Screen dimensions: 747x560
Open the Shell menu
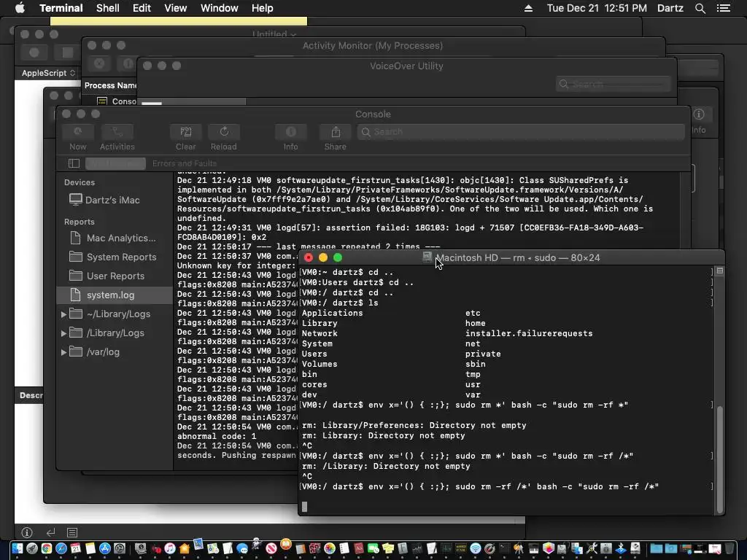[x=108, y=8]
